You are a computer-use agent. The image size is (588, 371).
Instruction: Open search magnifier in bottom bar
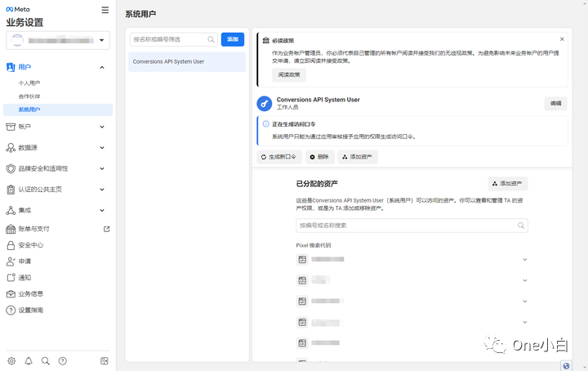coord(46,361)
